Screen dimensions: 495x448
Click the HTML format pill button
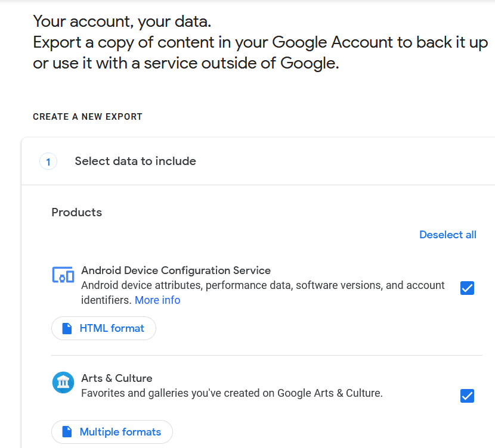click(103, 328)
